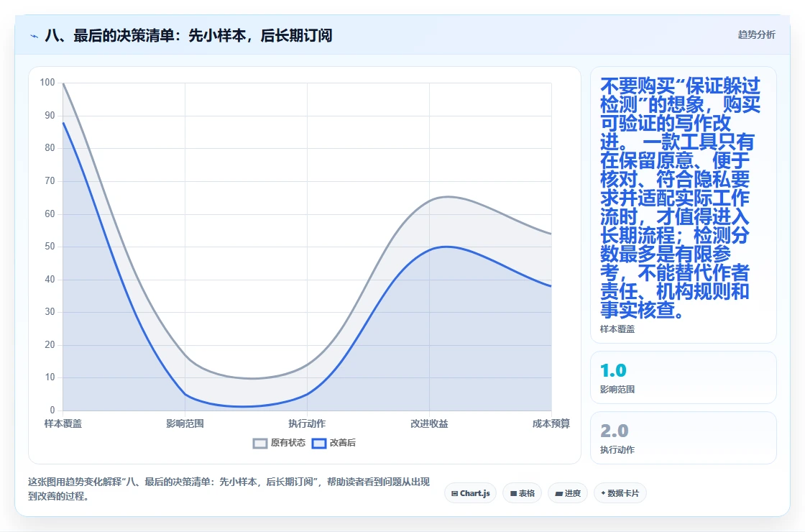
Task: Click the 50 y-axis tick label
Action: tap(50, 247)
